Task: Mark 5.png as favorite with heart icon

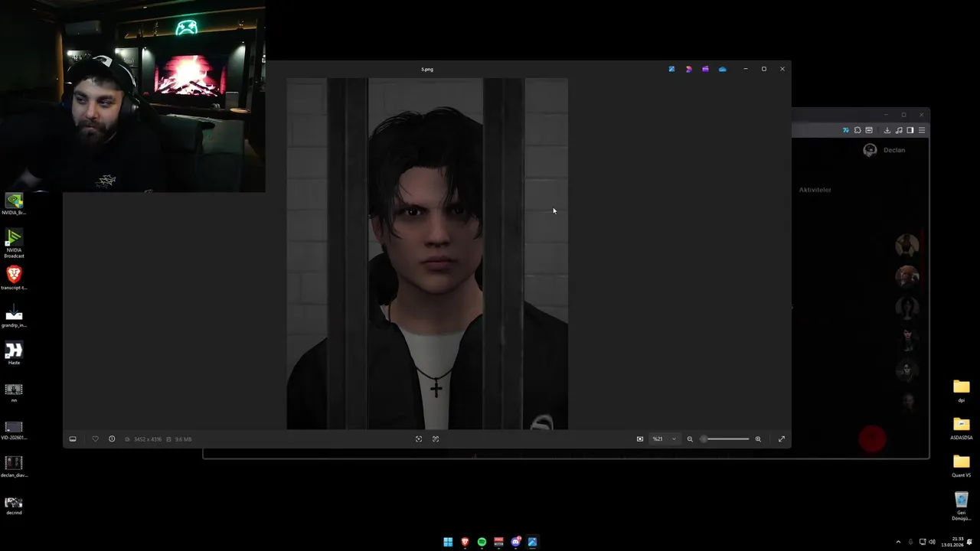Action: click(x=95, y=439)
